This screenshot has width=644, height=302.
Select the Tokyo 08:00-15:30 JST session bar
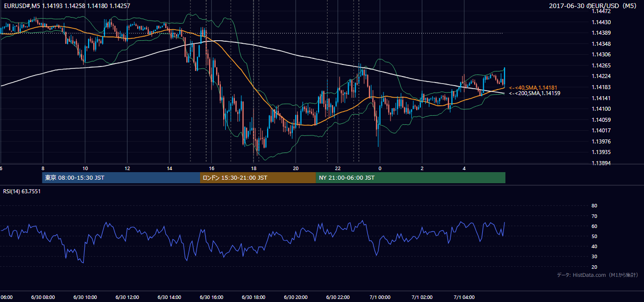[121, 178]
